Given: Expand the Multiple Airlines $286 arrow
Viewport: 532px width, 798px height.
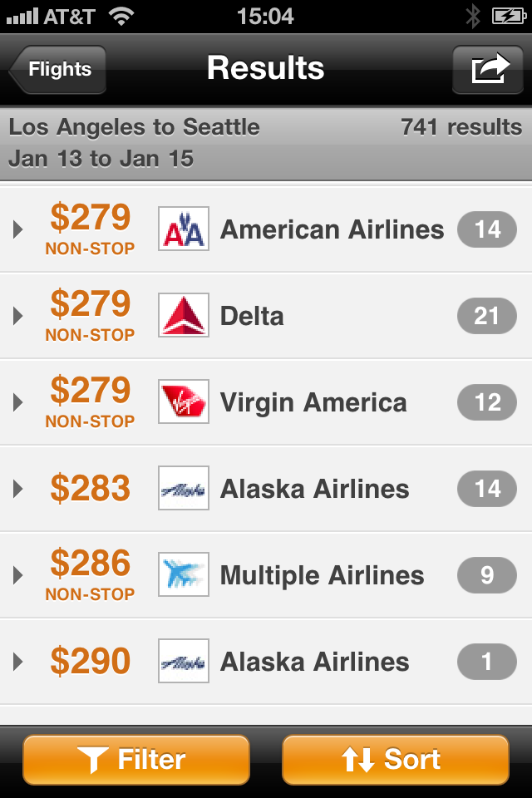Looking at the screenshot, I should click(x=18, y=575).
